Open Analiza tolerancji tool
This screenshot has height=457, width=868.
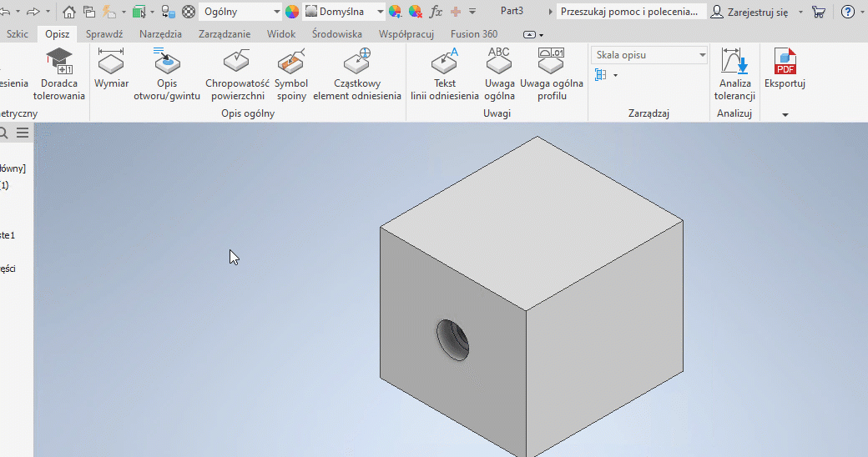coord(734,74)
